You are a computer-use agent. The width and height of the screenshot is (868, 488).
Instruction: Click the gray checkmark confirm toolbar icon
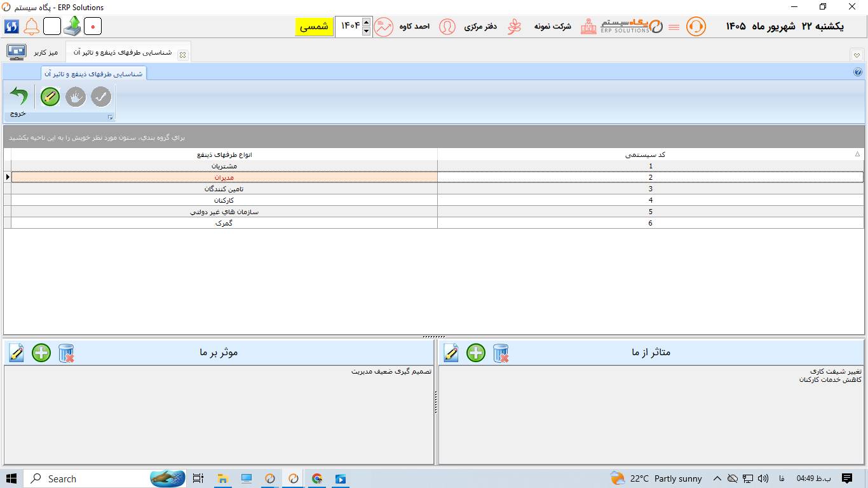click(101, 97)
